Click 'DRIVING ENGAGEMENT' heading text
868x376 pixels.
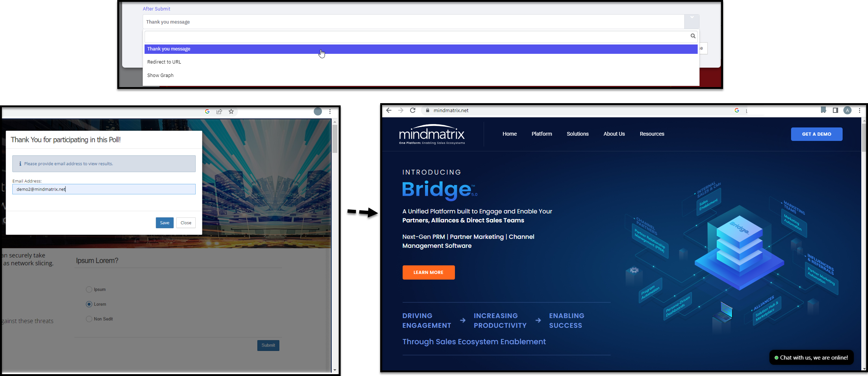(x=427, y=321)
